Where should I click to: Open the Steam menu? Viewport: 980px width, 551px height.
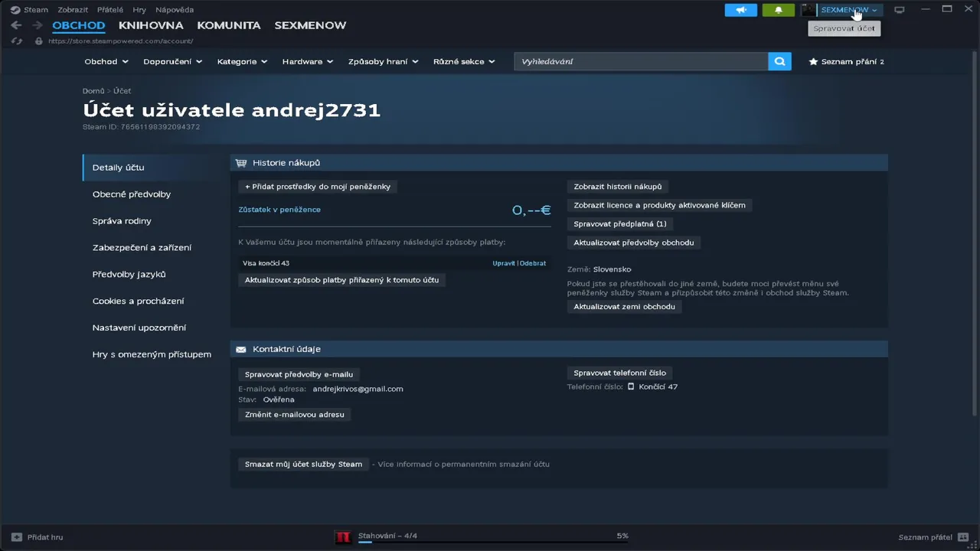tap(36, 10)
